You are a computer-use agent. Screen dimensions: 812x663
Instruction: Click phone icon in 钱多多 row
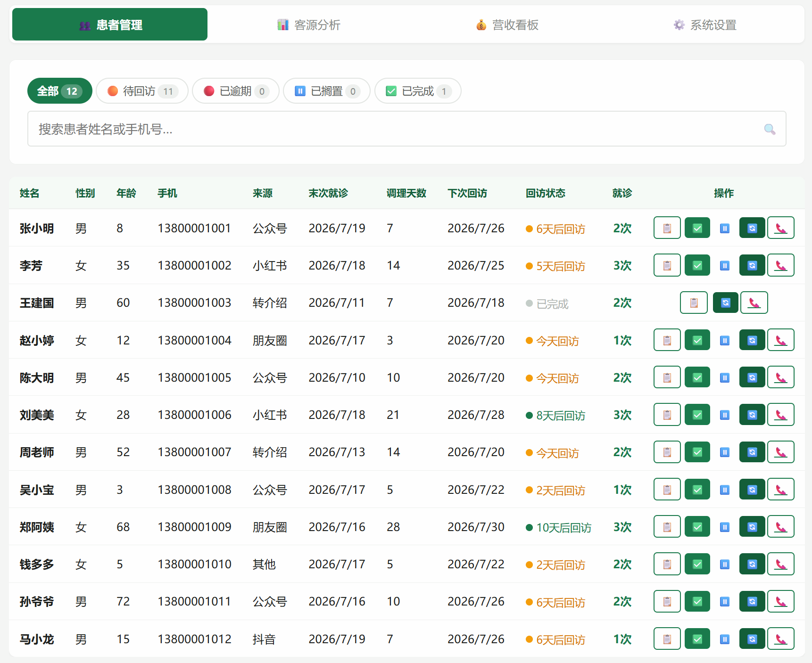click(x=781, y=564)
